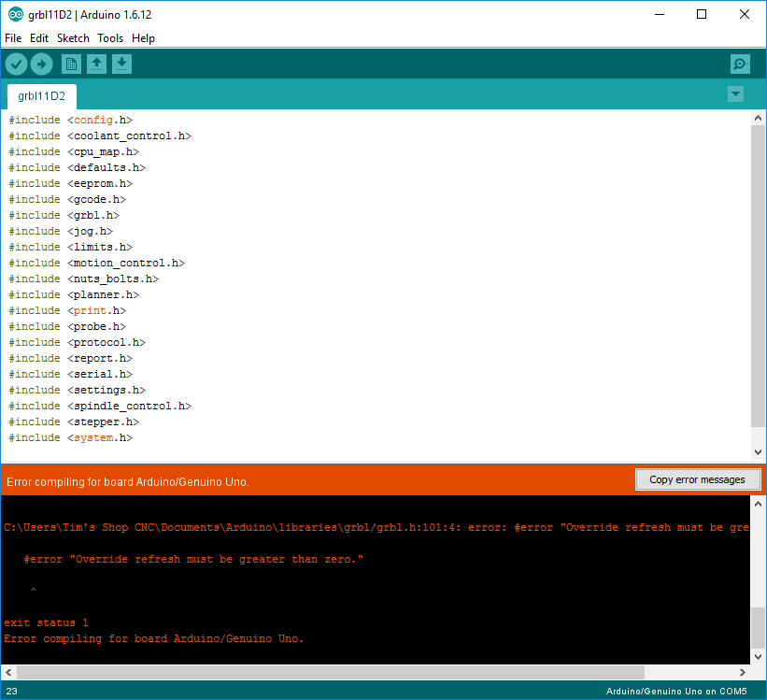Click the '#include <serial.h>' line
Screen dimensions: 767x700
coord(71,374)
